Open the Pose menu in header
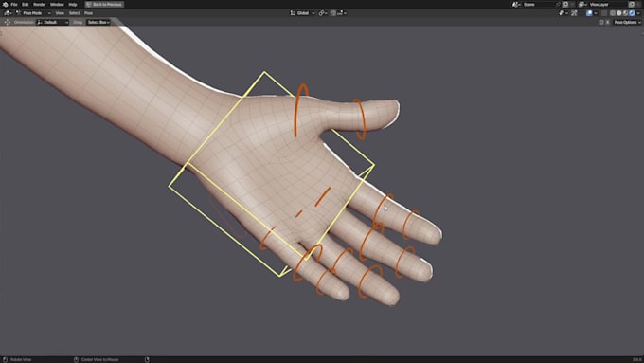This screenshot has height=363, width=644. 88,13
